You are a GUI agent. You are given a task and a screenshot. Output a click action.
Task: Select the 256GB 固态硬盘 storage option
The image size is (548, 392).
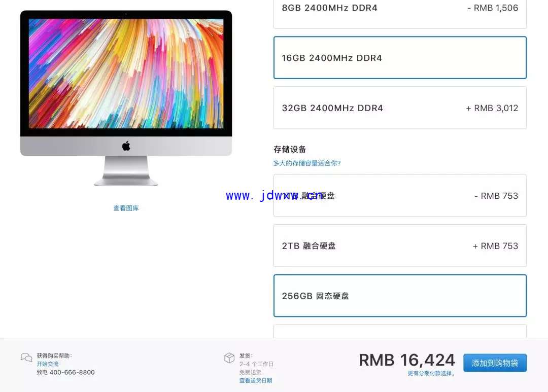point(400,296)
